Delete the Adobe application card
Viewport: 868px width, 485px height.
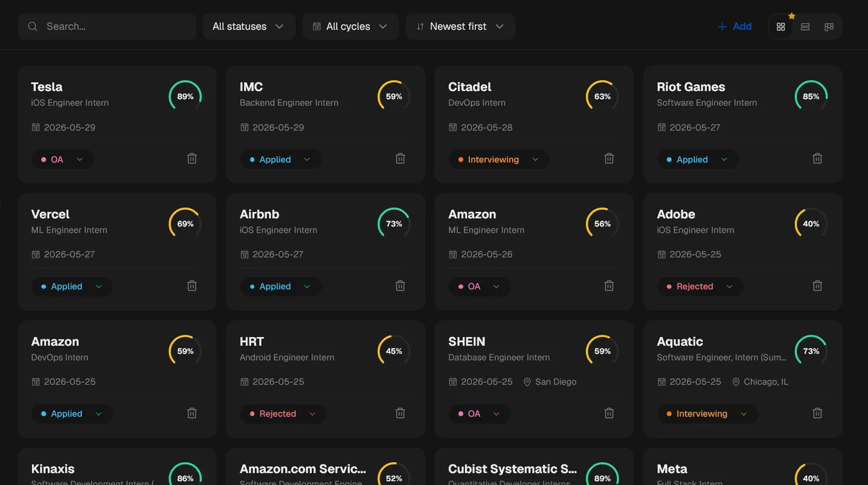818,286
